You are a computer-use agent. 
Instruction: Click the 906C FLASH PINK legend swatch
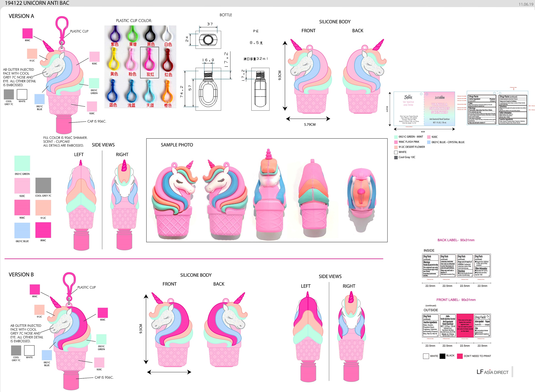coord(396,142)
